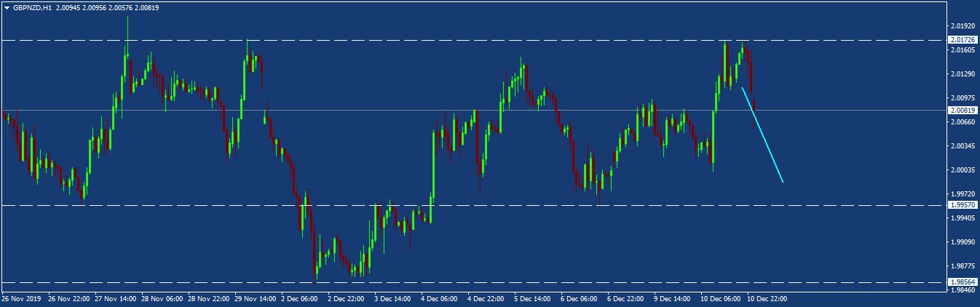The height and width of the screenshot is (307, 980).
Task: Click the 5 Dec 14:00 time label
Action: (532, 299)
